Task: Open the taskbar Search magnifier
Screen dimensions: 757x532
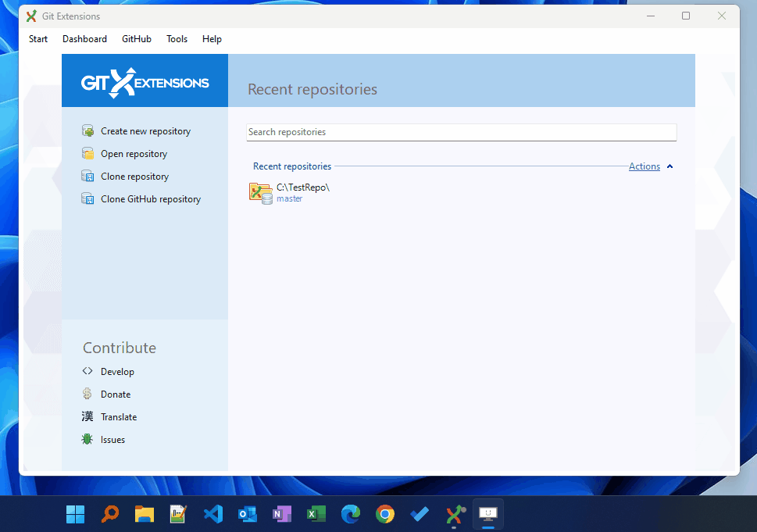Action: click(x=110, y=515)
